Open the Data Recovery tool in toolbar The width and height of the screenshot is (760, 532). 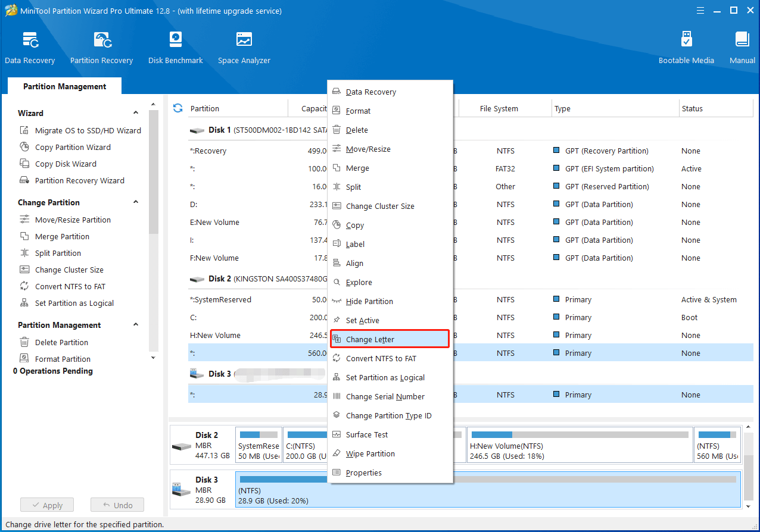tap(30, 48)
